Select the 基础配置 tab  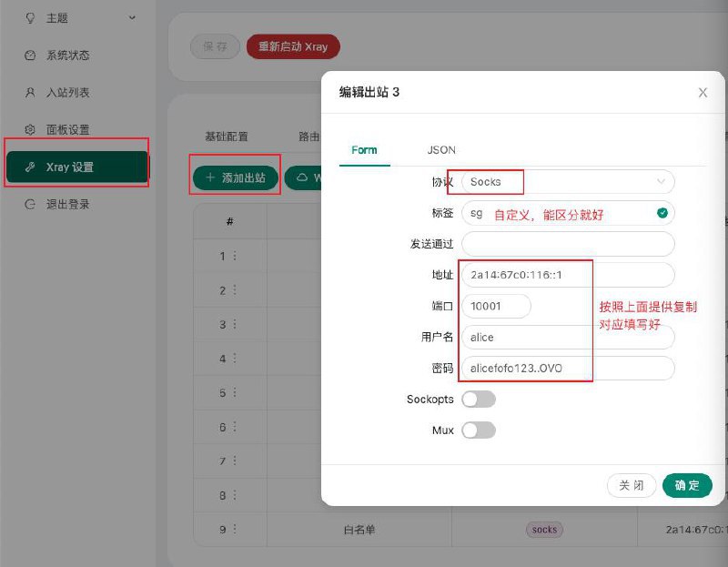pyautogui.click(x=226, y=137)
